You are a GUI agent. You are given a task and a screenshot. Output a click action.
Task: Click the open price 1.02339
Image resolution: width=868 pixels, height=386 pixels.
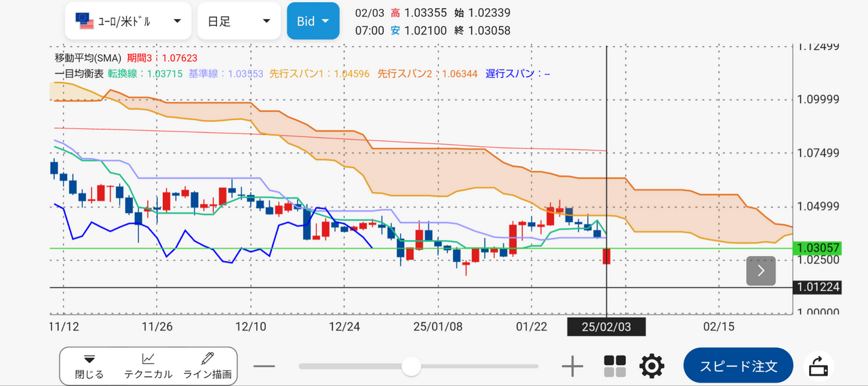pos(490,13)
